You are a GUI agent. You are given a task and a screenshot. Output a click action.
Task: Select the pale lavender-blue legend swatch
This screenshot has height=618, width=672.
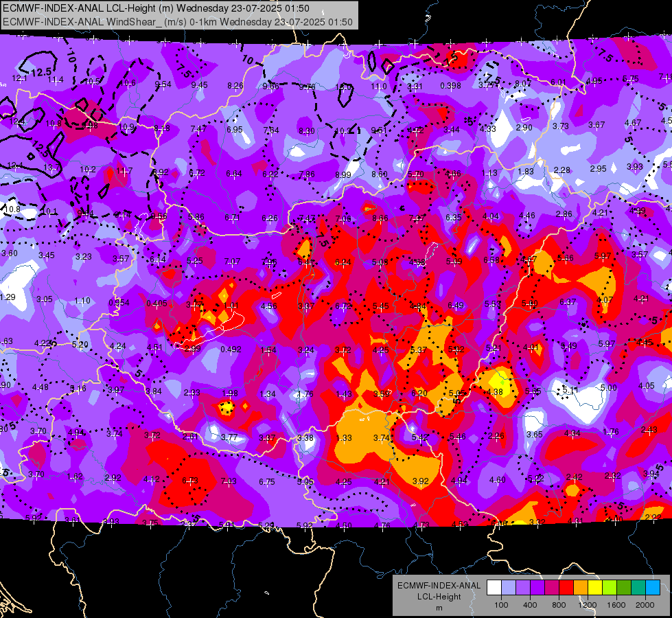[x=509, y=588]
